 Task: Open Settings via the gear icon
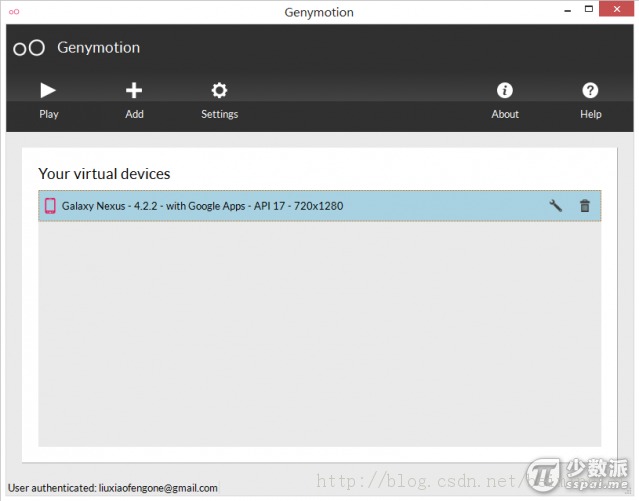coord(219,90)
